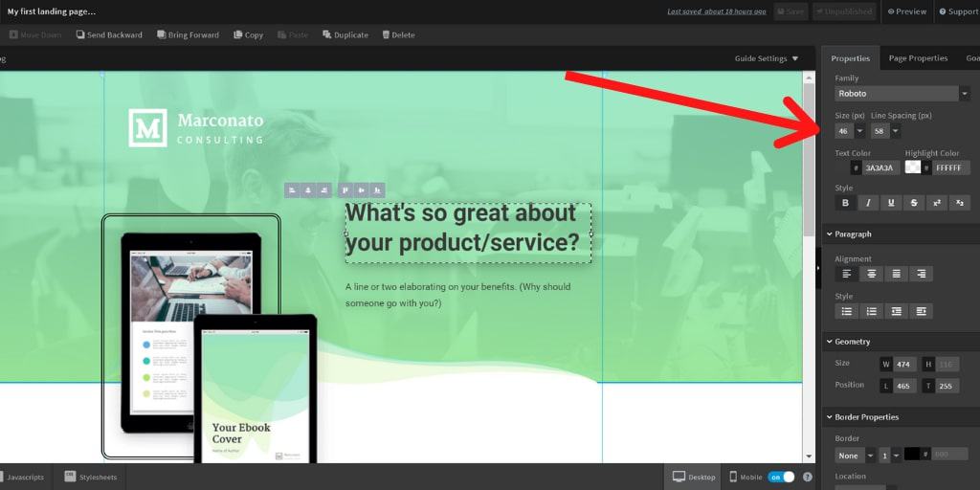980x490 pixels.
Task: Apply superscript text style
Action: coord(936,203)
